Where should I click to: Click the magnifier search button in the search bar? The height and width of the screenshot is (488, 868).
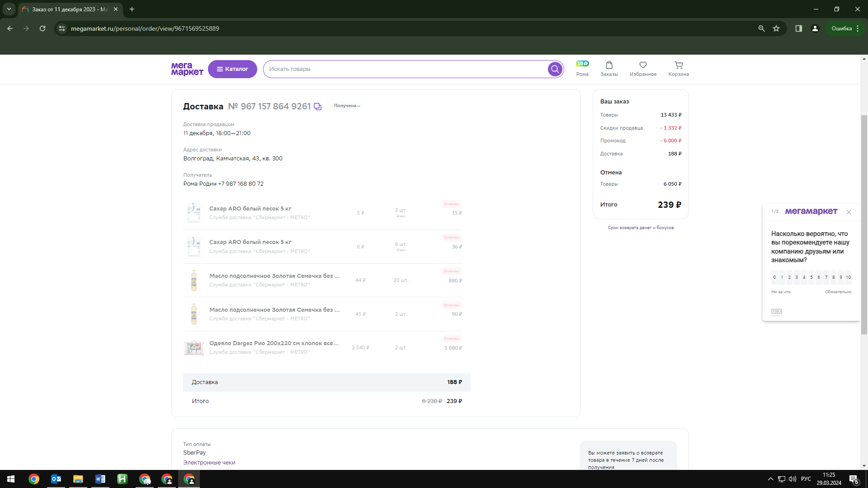click(x=555, y=69)
